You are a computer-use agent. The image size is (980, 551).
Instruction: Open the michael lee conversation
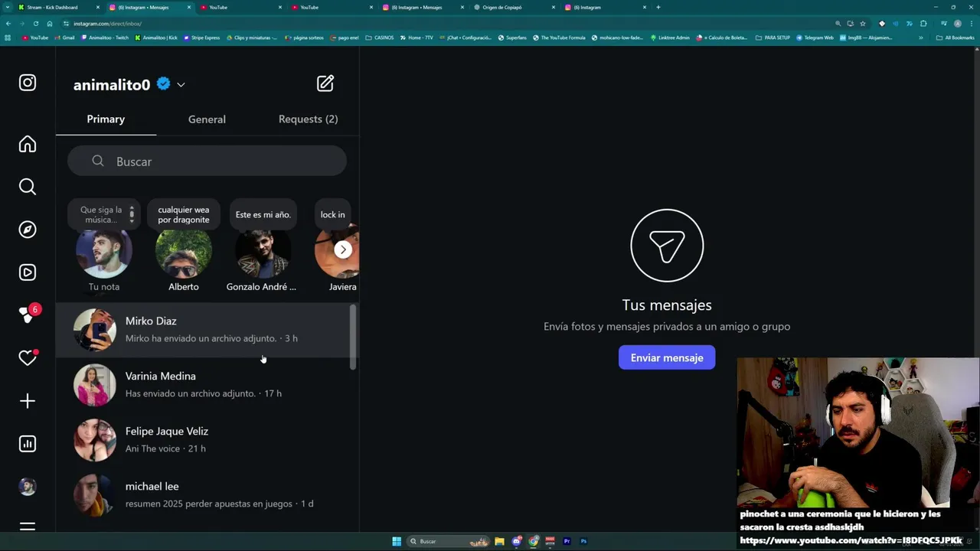click(203, 495)
